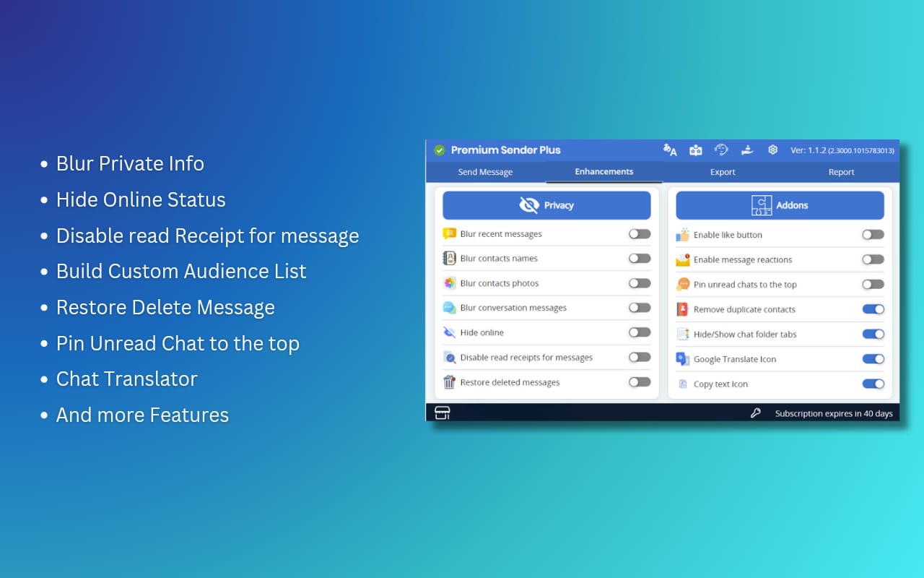Disable the Google Translate Icon toggle
This screenshot has width=924, height=578.
tap(873, 358)
